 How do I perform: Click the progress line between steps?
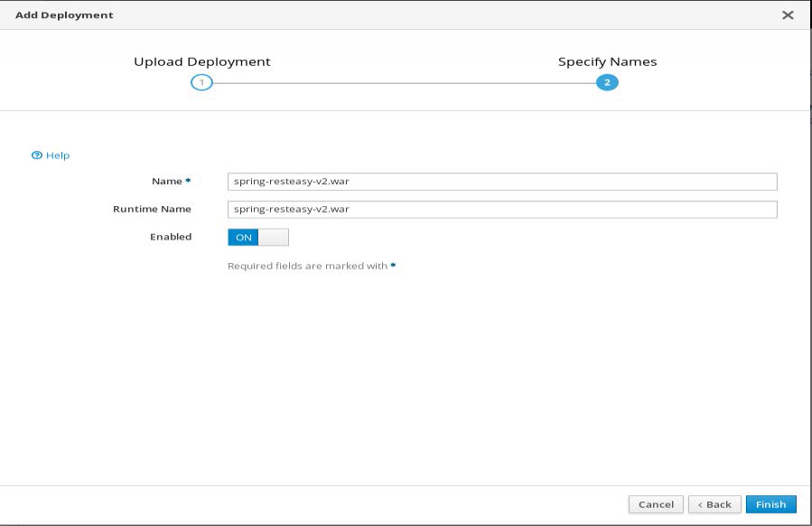[x=405, y=81]
